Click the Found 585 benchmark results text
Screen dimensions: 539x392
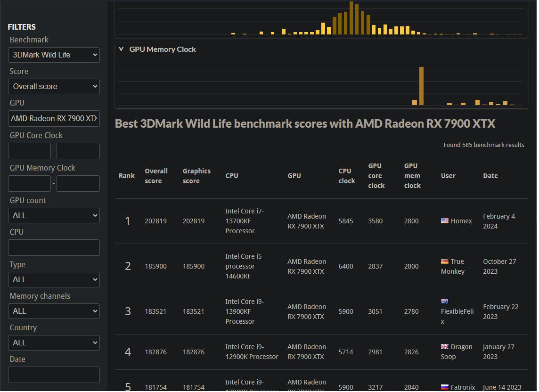pyautogui.click(x=484, y=146)
